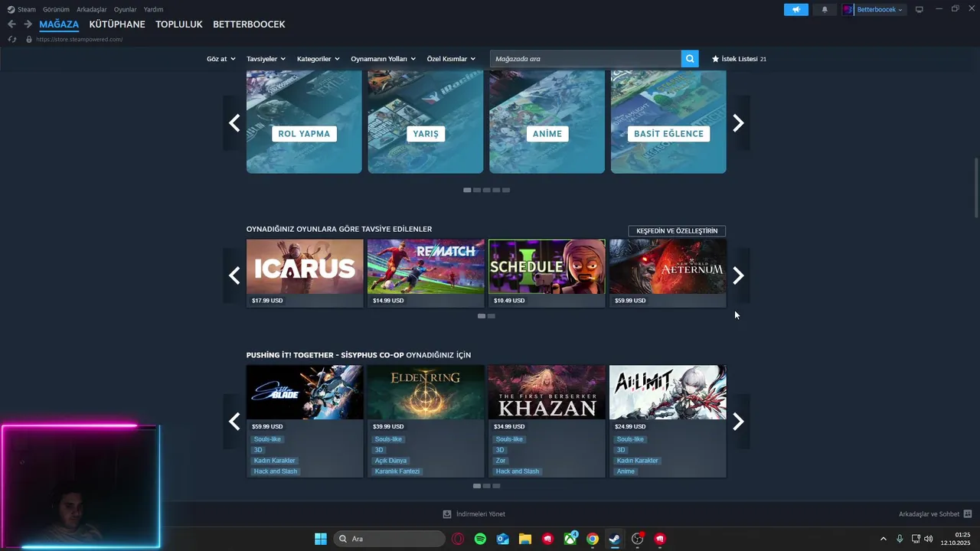Expand the Göz at dropdown
The height and width of the screenshot is (551, 980).
pos(220,59)
